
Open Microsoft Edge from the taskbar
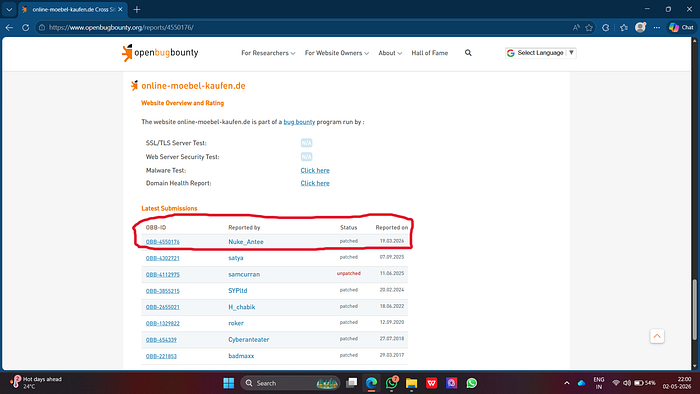(x=371, y=383)
